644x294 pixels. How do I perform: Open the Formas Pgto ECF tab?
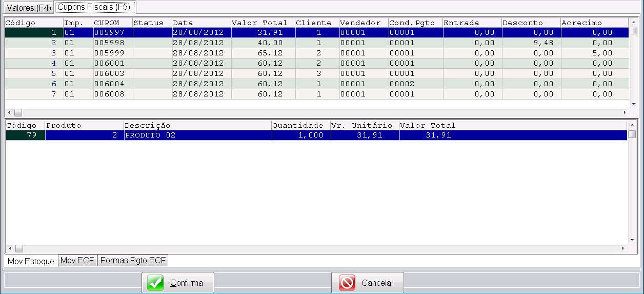click(x=133, y=261)
